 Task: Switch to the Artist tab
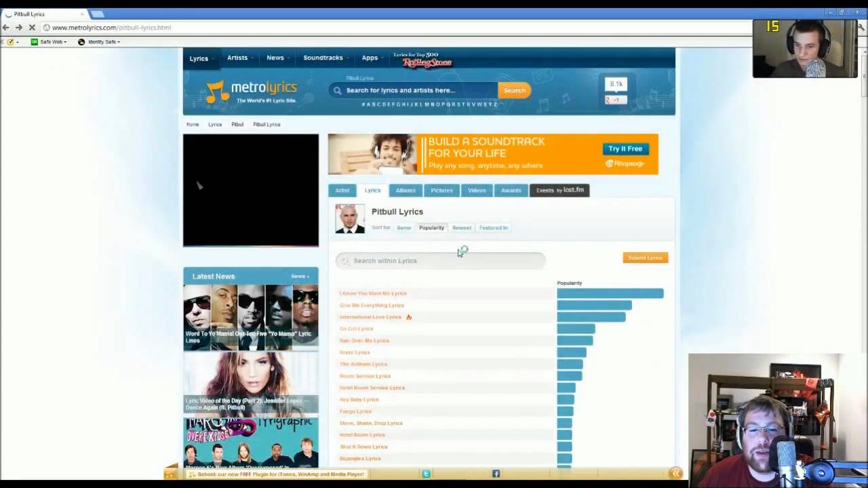click(x=342, y=190)
